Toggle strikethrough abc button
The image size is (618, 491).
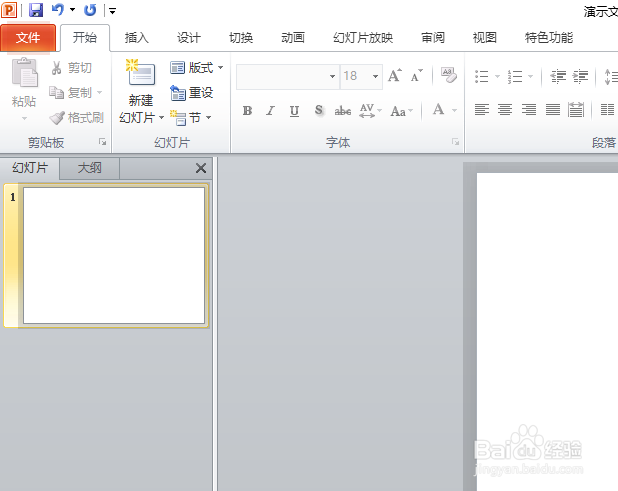[x=343, y=111]
